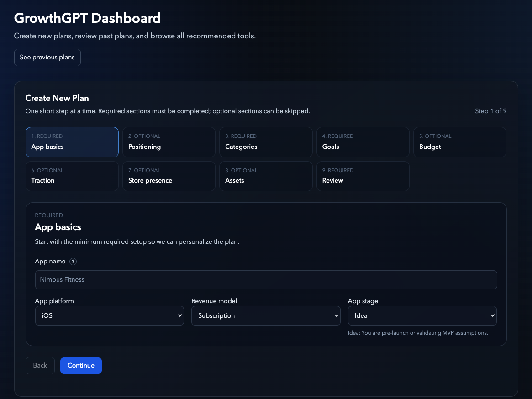Select the Assets step
The height and width of the screenshot is (399, 532).
[x=266, y=176]
